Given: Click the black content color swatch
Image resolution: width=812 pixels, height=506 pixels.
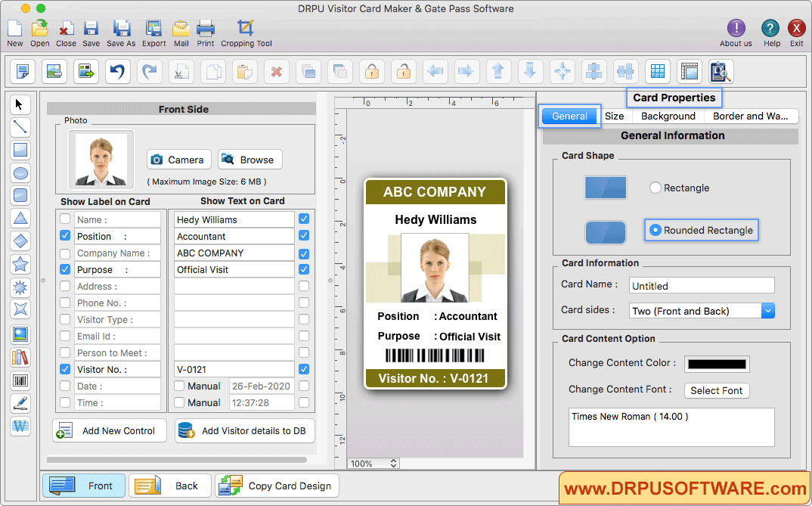Looking at the screenshot, I should (717, 364).
